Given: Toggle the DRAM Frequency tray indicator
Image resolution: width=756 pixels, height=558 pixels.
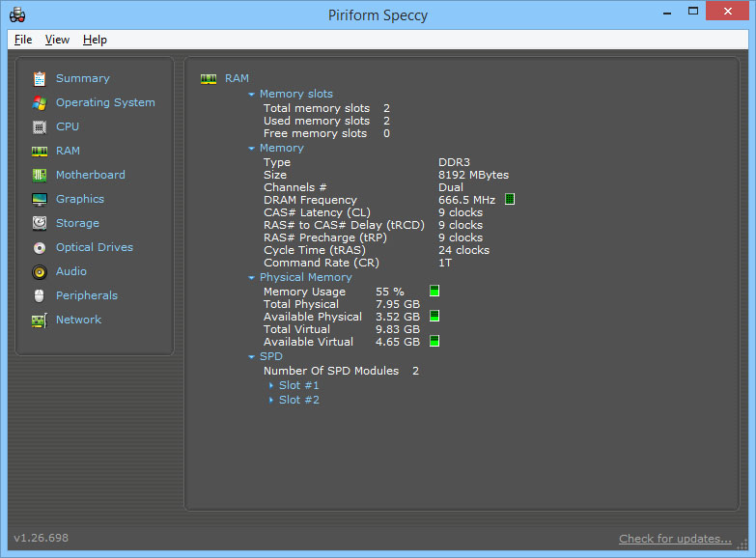Looking at the screenshot, I should click(x=510, y=199).
